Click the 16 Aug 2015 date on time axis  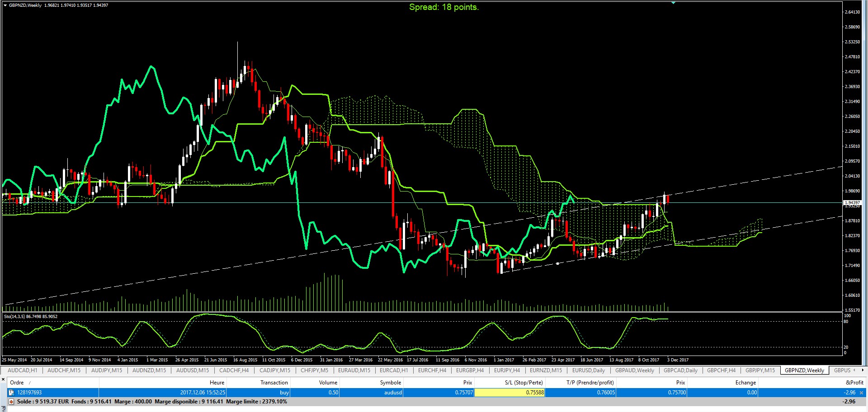point(245,360)
